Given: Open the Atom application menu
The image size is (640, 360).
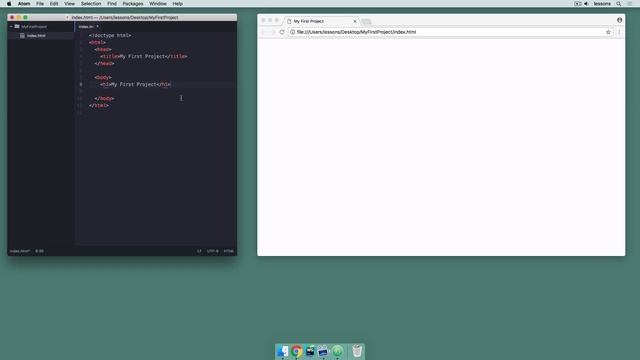Looking at the screenshot, I should pos(24,4).
